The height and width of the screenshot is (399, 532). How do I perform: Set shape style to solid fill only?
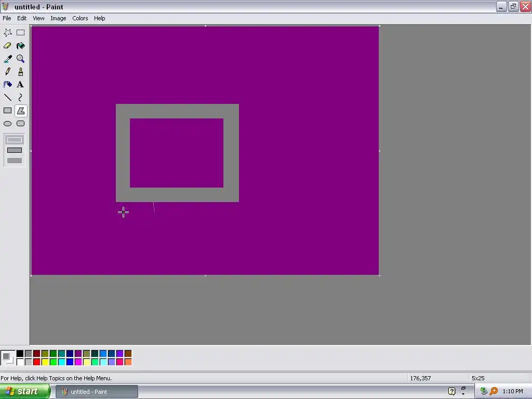pos(15,161)
